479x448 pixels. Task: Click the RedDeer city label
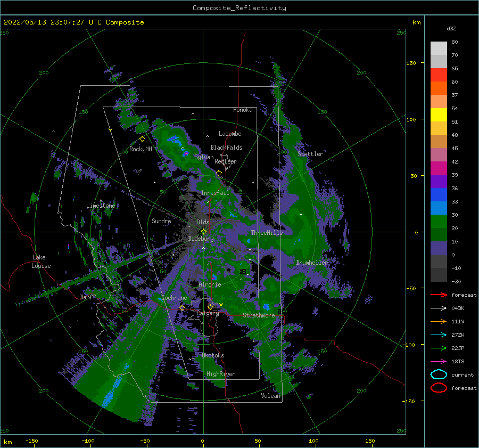click(226, 161)
